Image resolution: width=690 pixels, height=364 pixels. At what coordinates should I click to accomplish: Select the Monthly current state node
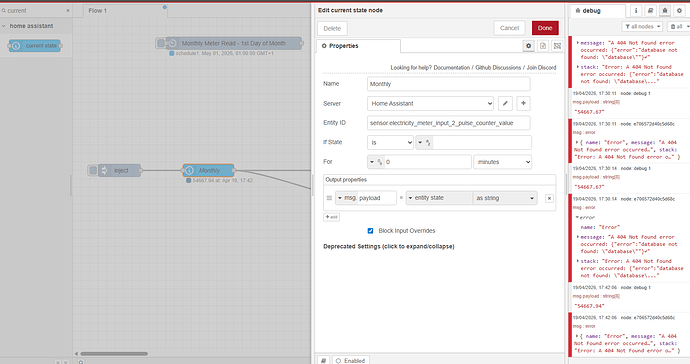209,170
